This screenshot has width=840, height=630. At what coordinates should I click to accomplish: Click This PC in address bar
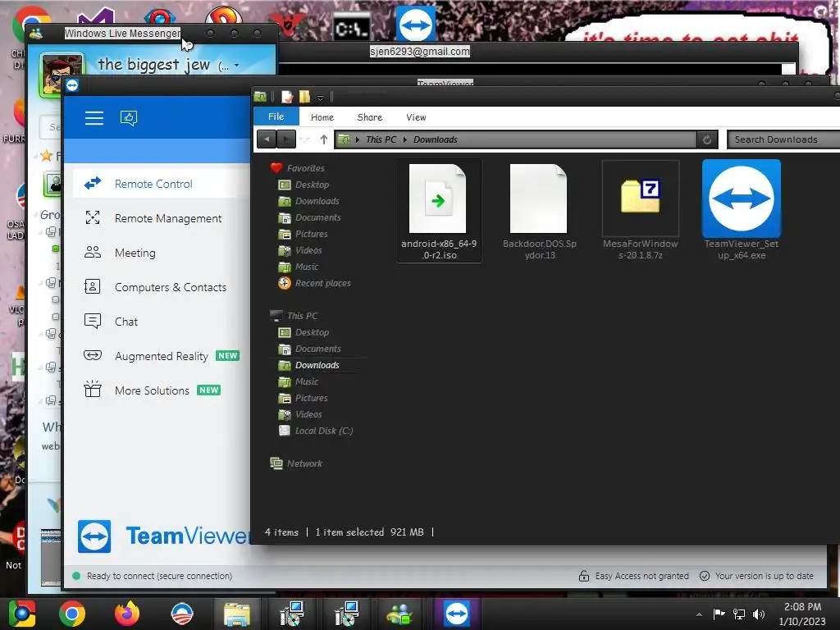(x=381, y=139)
